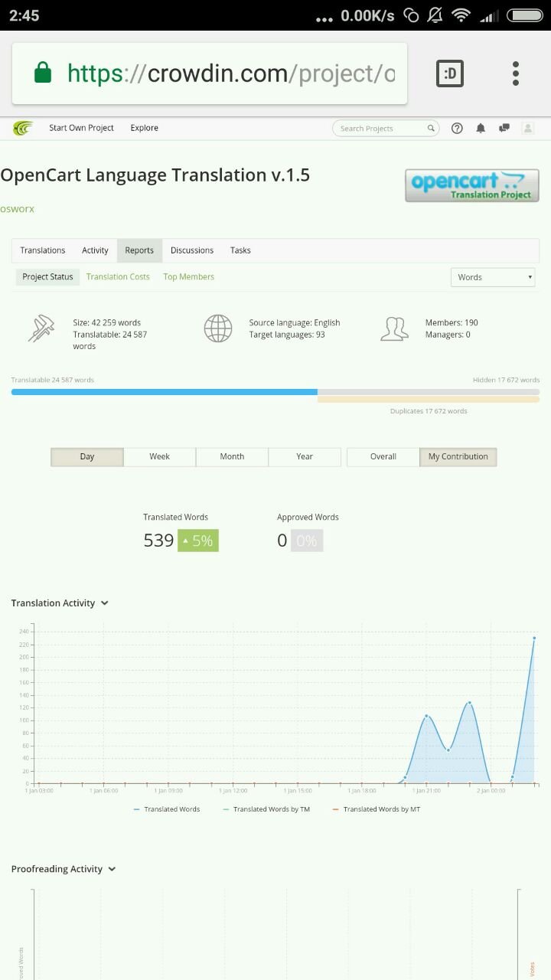Click the search magnifier icon

(x=431, y=129)
